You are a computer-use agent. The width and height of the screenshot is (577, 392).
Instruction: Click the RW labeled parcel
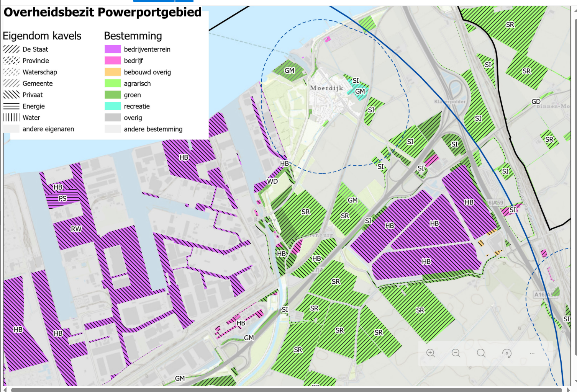[76, 229]
